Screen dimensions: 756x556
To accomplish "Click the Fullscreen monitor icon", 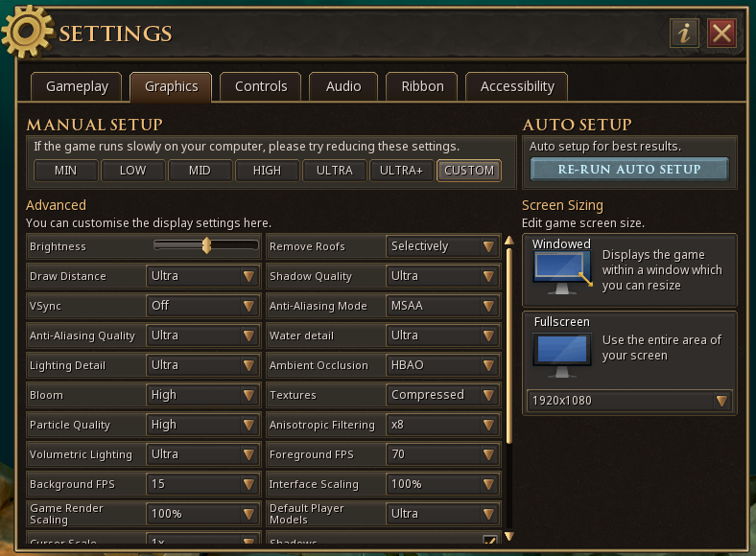I will (562, 356).
